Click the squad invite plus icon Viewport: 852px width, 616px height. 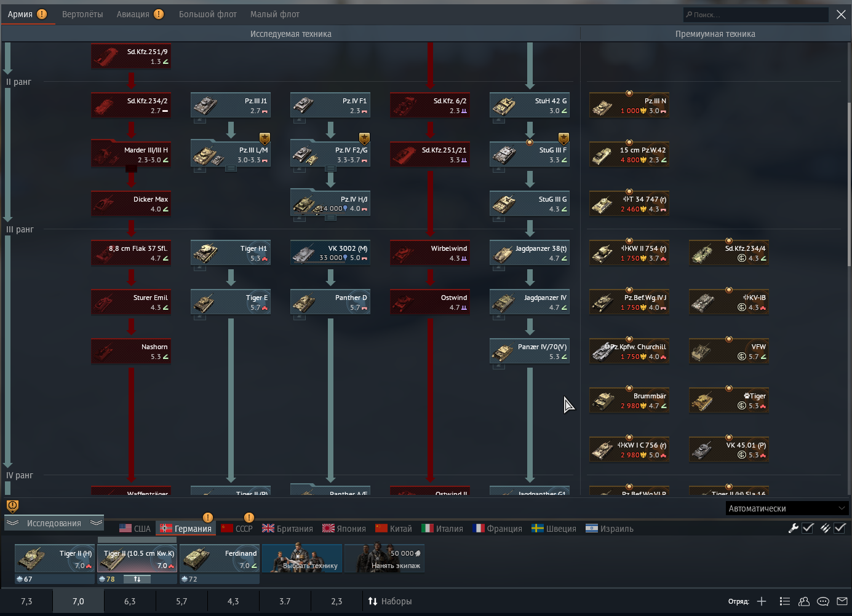click(x=762, y=601)
